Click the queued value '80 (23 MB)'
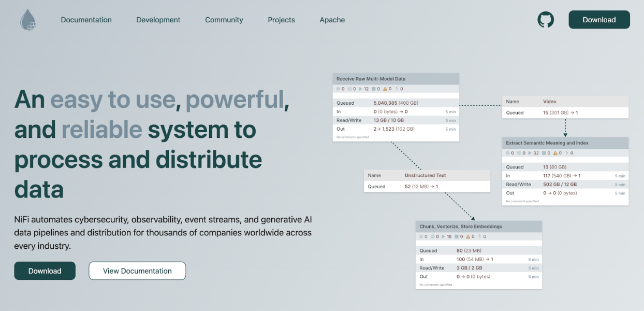This screenshot has width=644, height=311. [x=469, y=250]
